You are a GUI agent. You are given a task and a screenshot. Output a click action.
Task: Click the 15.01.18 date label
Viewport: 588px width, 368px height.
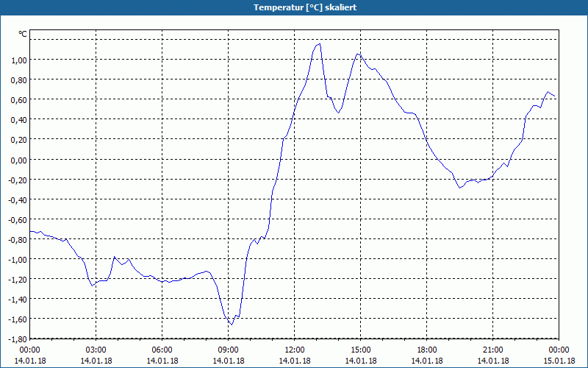(x=559, y=361)
